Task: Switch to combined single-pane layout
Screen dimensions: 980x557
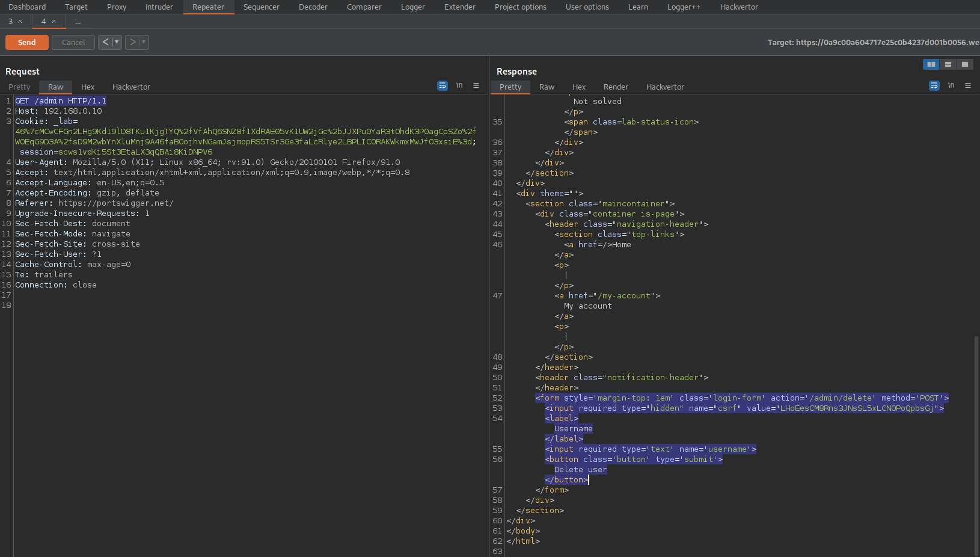Action: point(965,64)
